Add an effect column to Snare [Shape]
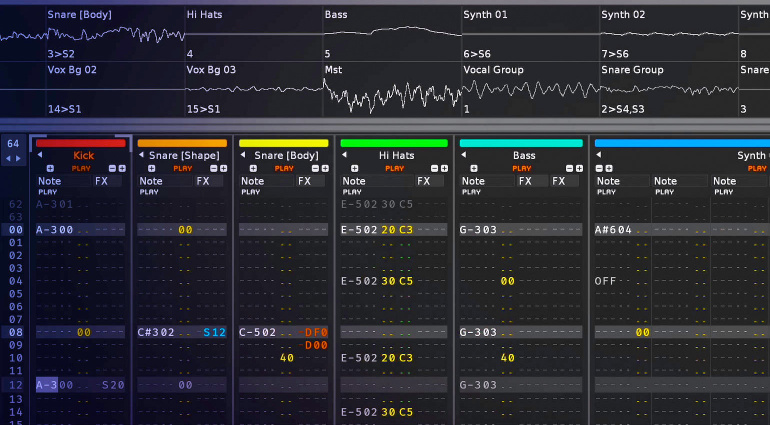The height and width of the screenshot is (425, 770). [223, 168]
